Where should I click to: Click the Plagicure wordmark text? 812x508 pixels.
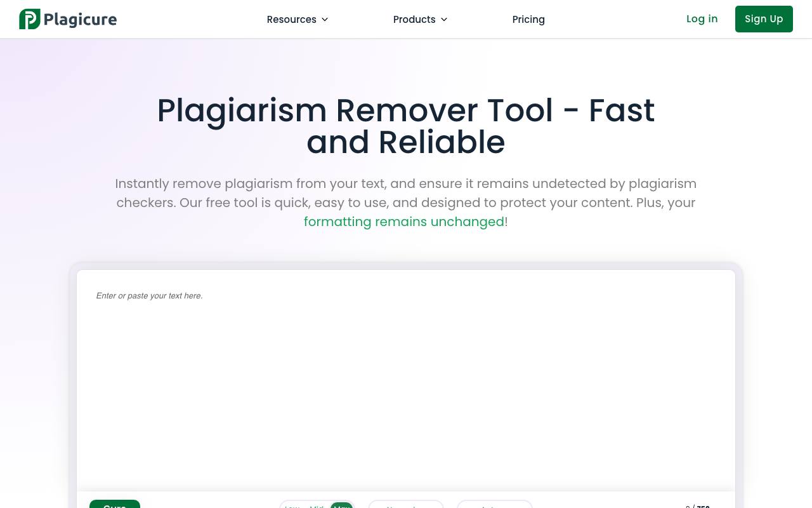(x=81, y=20)
